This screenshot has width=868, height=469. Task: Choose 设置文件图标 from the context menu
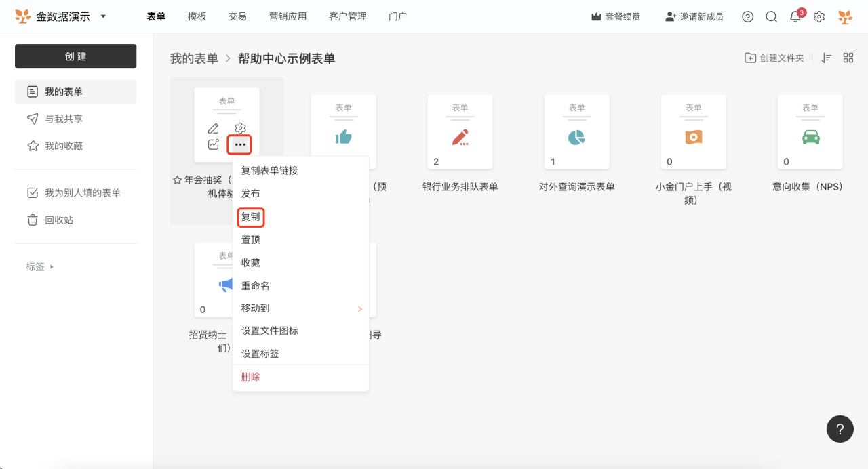coord(300,331)
